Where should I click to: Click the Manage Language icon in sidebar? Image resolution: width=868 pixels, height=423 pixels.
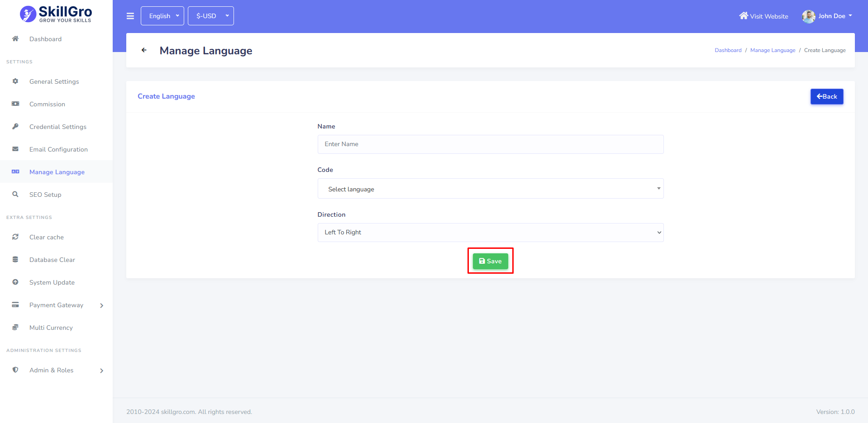[x=15, y=171]
